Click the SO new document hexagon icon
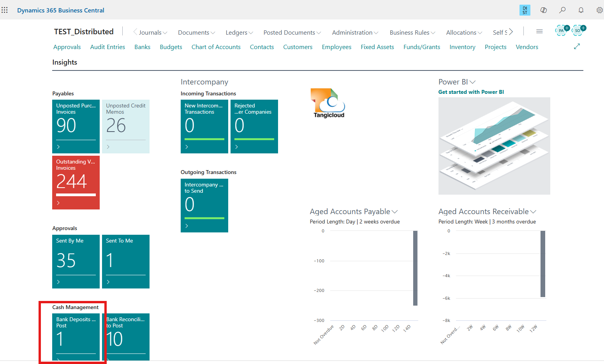This screenshot has height=364, width=604. point(578,30)
